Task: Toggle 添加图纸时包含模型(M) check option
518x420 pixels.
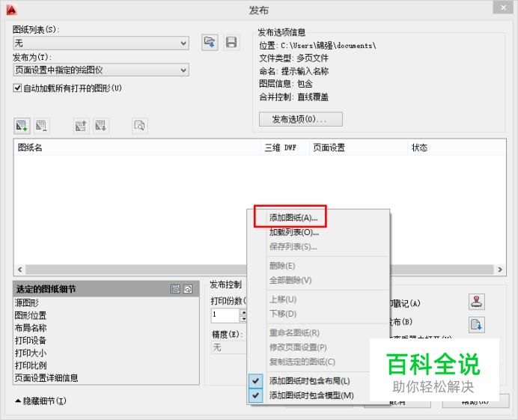Action: point(256,395)
